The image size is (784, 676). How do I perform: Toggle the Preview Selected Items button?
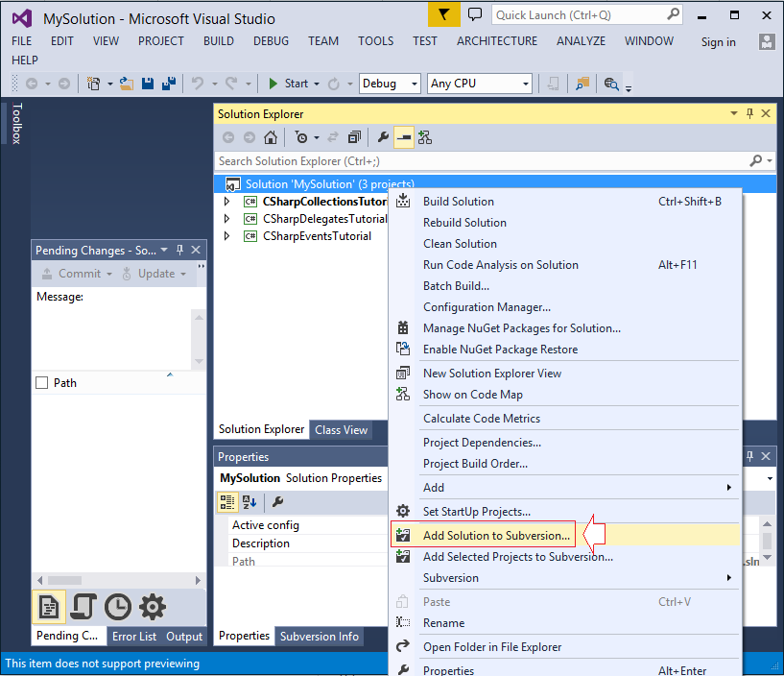tap(404, 137)
